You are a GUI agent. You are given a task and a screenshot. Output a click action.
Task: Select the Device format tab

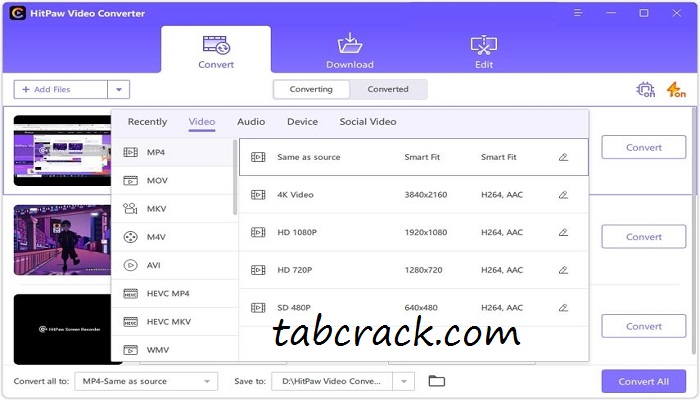coord(302,121)
